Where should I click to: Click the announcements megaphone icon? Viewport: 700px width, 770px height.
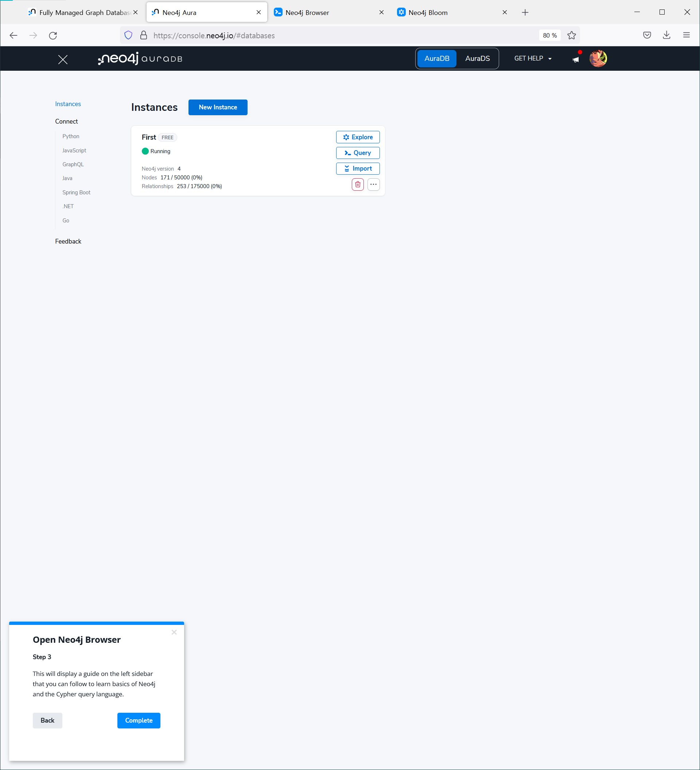click(576, 59)
